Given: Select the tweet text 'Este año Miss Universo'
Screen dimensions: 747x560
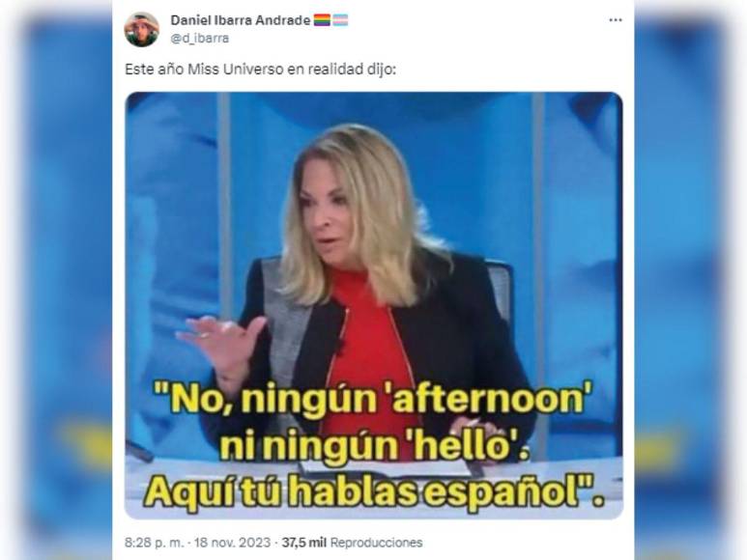Looking at the screenshot, I should [x=204, y=70].
